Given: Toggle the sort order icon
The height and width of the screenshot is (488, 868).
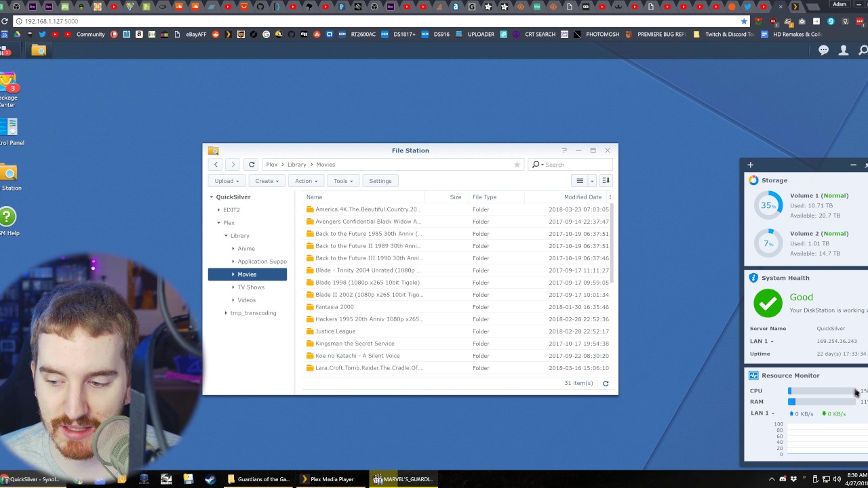Looking at the screenshot, I should (x=606, y=181).
